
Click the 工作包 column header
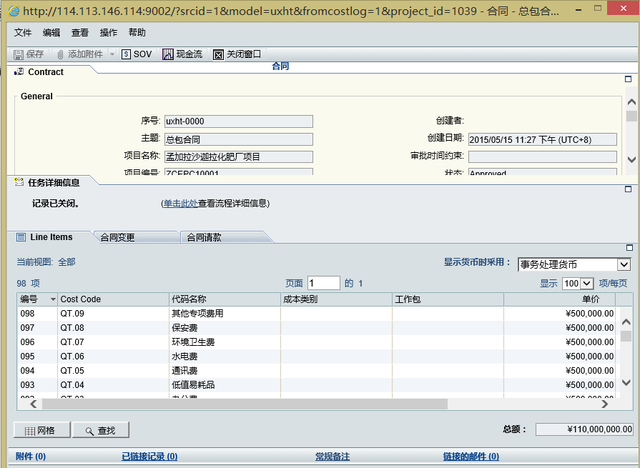coord(448,299)
